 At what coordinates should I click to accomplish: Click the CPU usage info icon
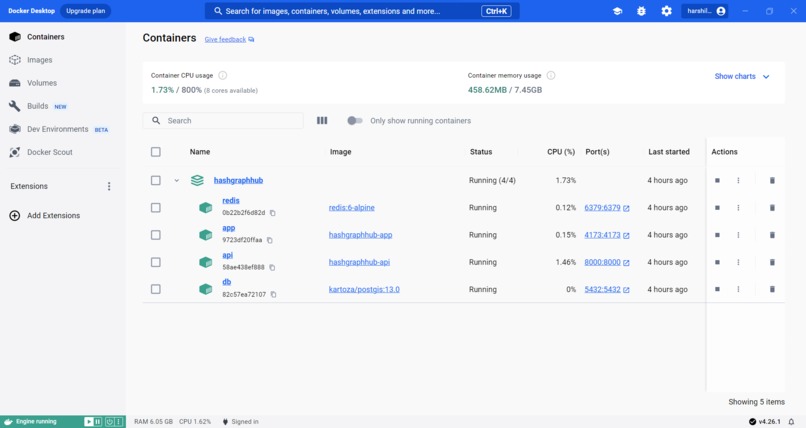pyautogui.click(x=223, y=76)
